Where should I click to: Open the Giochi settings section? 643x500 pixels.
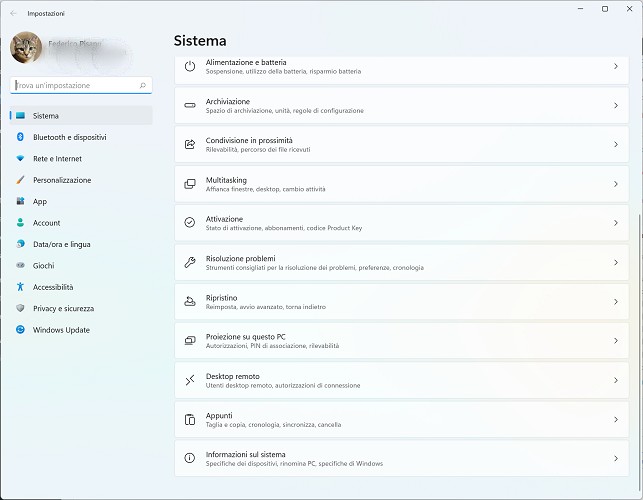click(x=43, y=266)
